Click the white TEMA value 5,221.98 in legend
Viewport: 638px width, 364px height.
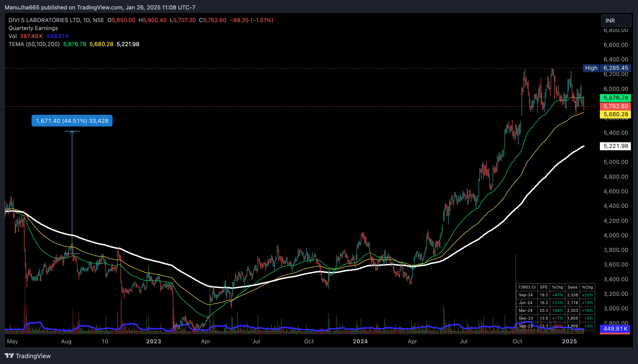[x=128, y=44]
